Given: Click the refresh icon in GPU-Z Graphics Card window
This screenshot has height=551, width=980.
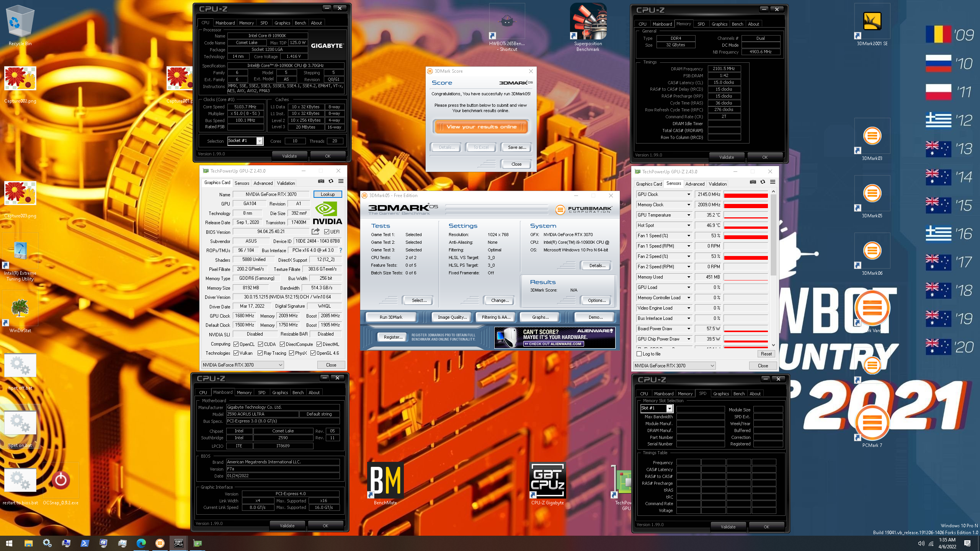Looking at the screenshot, I should click(331, 181).
